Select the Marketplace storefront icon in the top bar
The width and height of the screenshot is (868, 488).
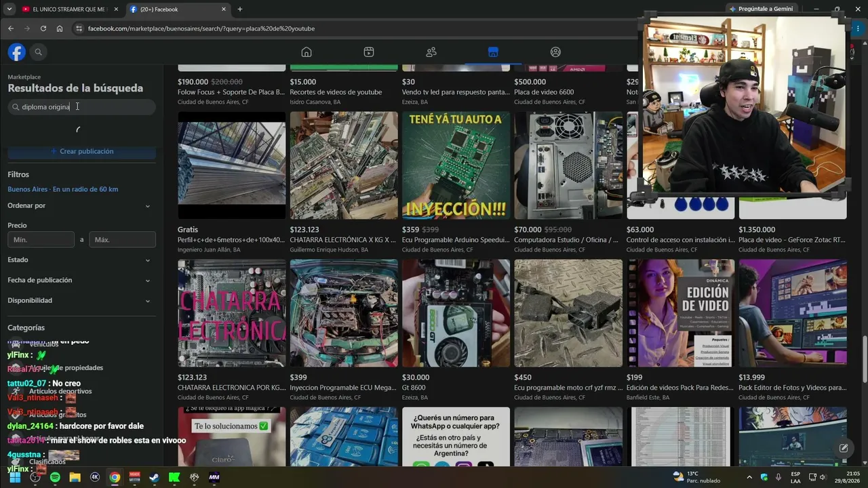(x=493, y=52)
